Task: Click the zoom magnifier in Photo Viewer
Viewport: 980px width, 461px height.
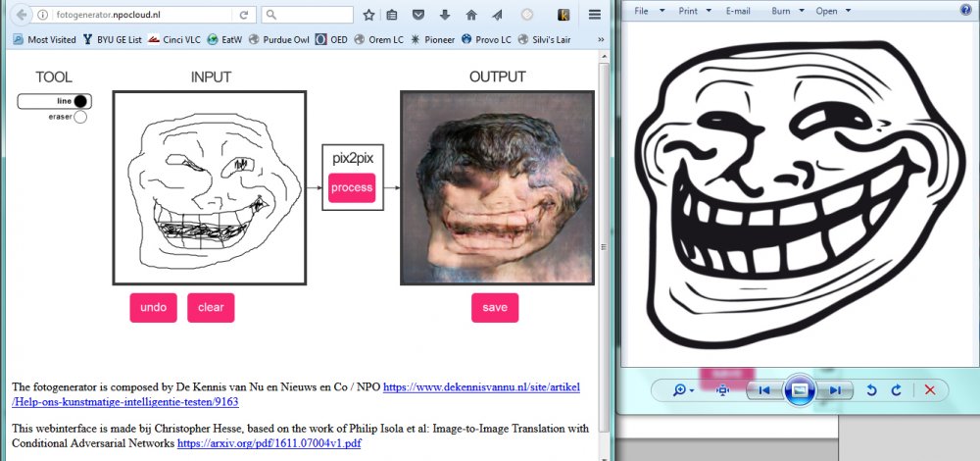Action: pos(679,390)
